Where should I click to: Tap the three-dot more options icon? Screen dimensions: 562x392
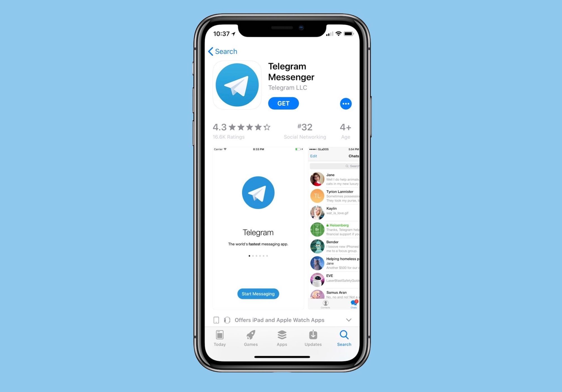click(x=345, y=104)
